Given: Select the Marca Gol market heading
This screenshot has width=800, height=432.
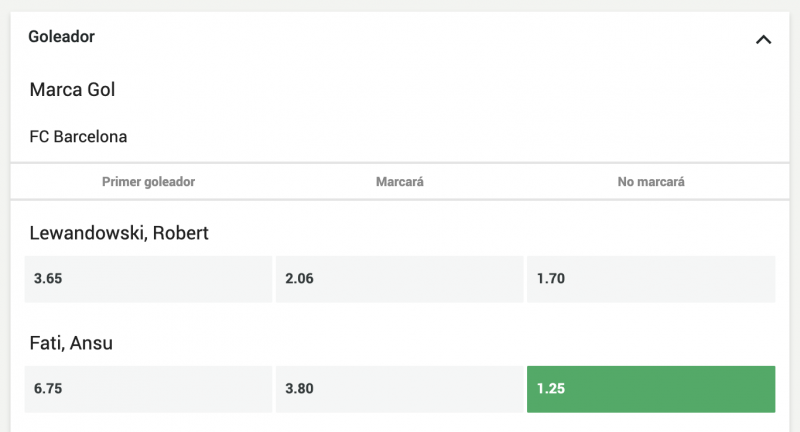Looking at the screenshot, I should (73, 90).
